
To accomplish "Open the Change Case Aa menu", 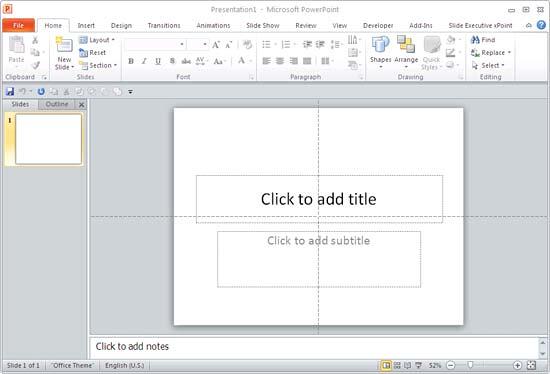I will [x=220, y=61].
